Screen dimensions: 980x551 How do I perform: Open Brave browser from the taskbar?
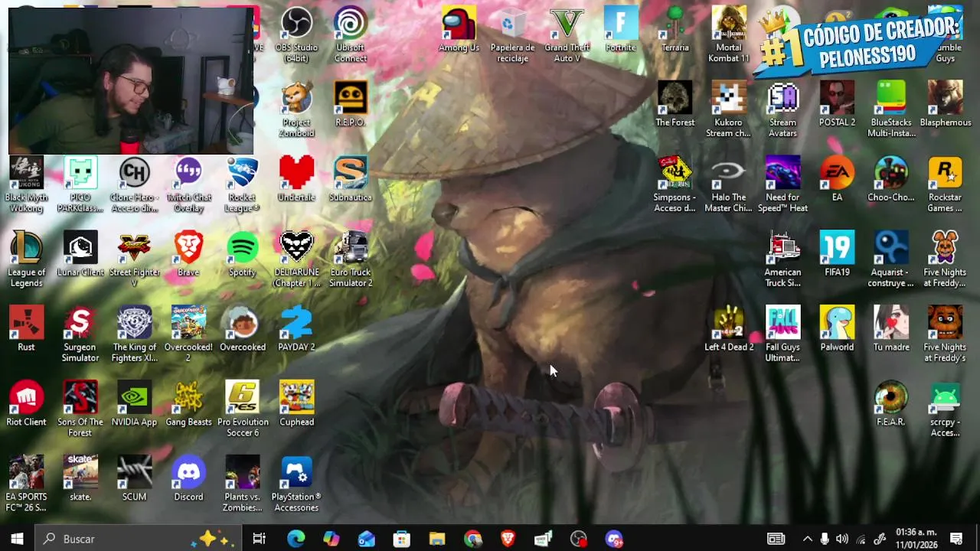[508, 539]
